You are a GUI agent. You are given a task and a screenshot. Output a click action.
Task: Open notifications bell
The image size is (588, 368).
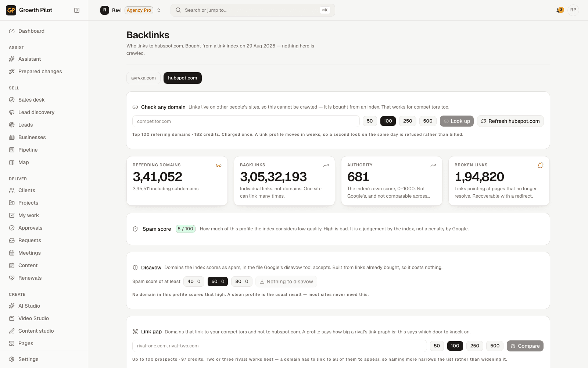560,10
